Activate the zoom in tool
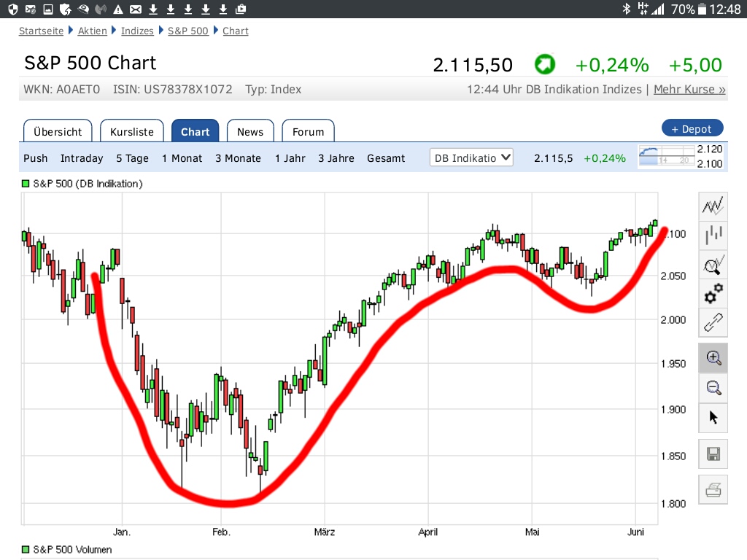Screen dimensions: 747x560 (713, 358)
